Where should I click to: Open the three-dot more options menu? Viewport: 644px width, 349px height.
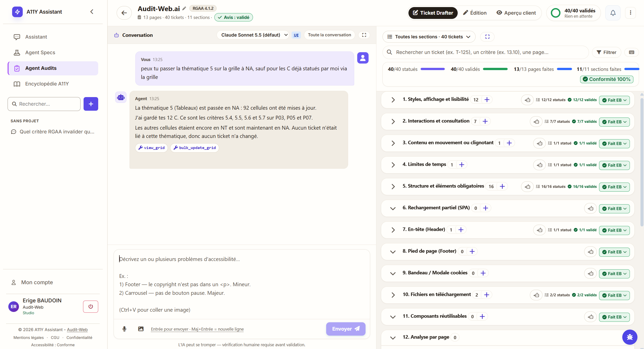630,13
